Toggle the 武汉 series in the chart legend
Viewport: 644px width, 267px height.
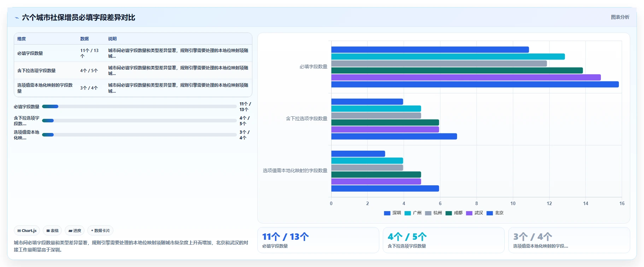(474, 213)
